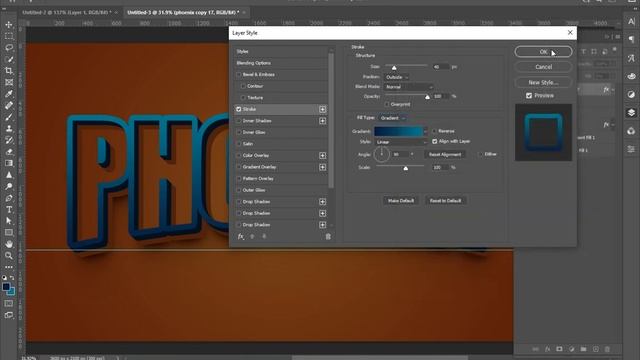Open the Blend Mode dropdown set to Normal

[408, 87]
